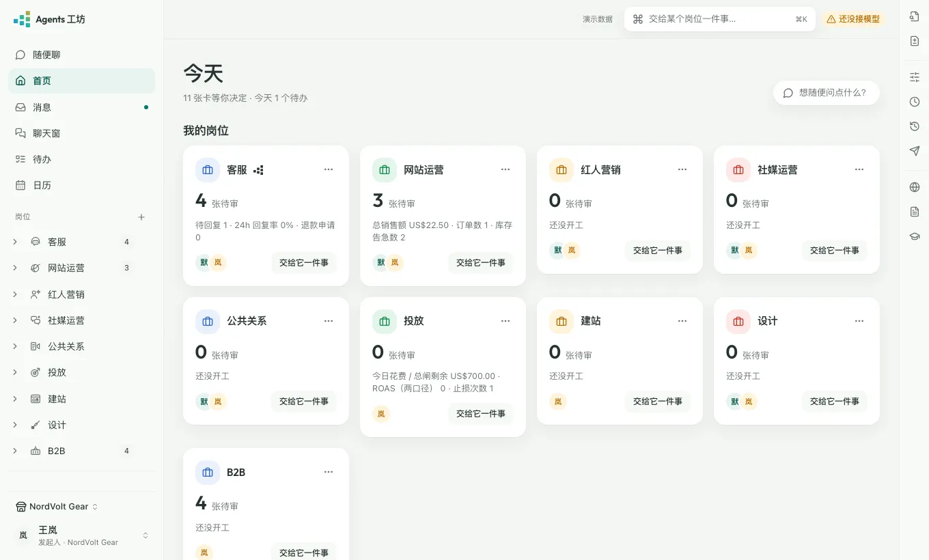
Task: Click the 首页 sidebar item
Action: (x=82, y=81)
